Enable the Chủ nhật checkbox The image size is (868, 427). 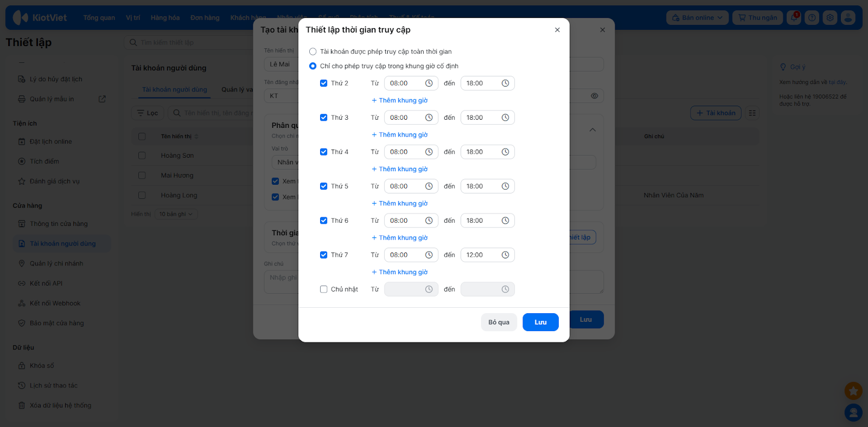click(323, 289)
